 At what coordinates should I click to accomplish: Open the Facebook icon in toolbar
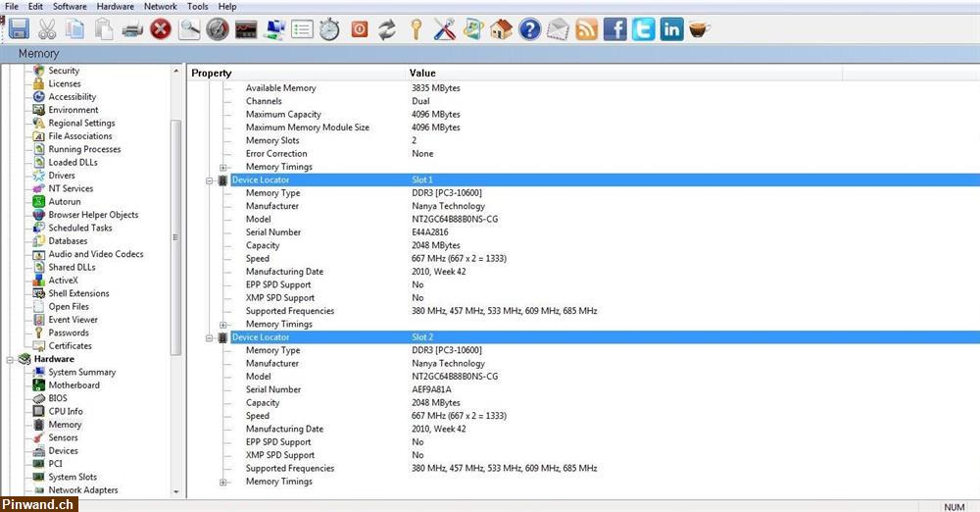(615, 29)
